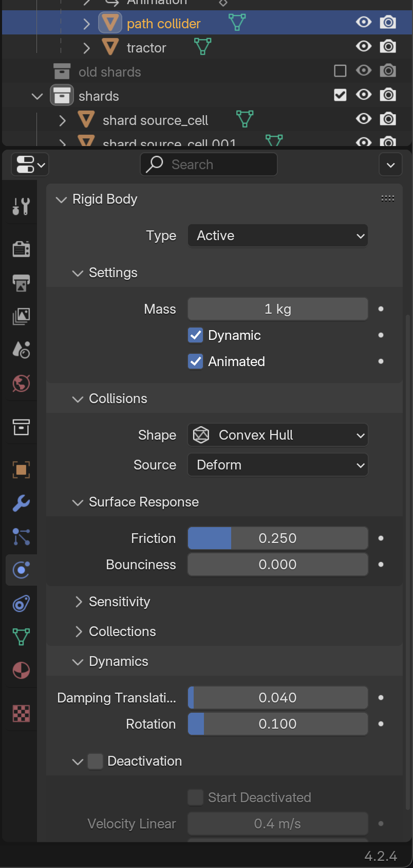Enable the old shards collection checkbox
The height and width of the screenshot is (868, 413).
(340, 70)
